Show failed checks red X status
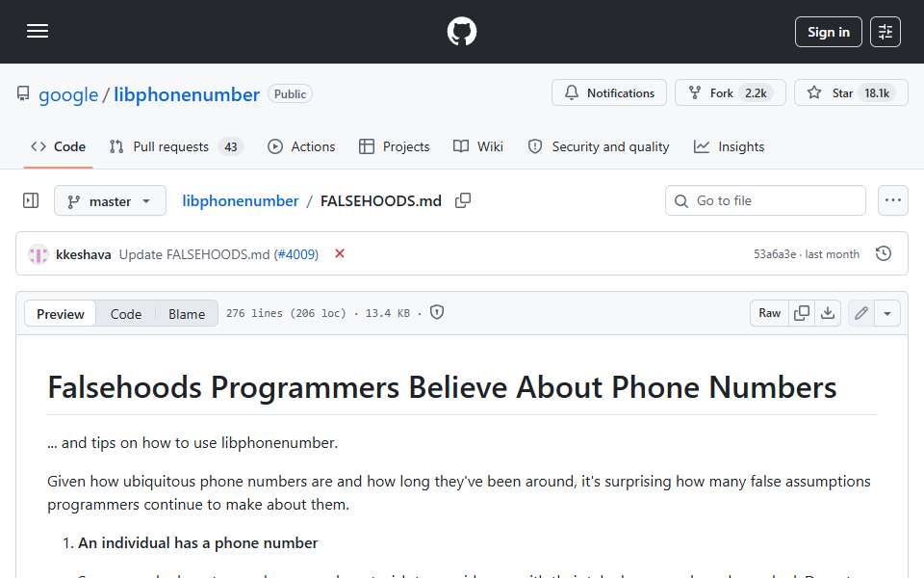The height and width of the screenshot is (578, 924). 340,253
